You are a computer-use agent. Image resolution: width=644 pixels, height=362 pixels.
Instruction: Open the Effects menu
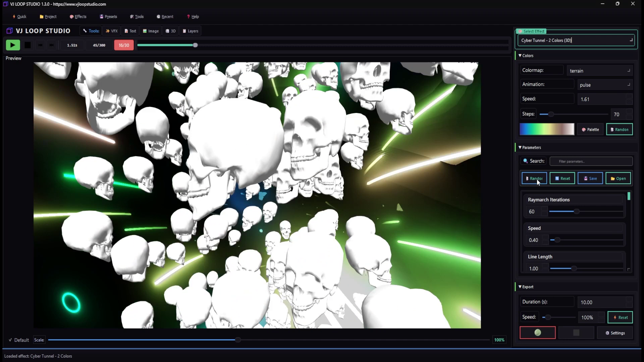tap(78, 16)
